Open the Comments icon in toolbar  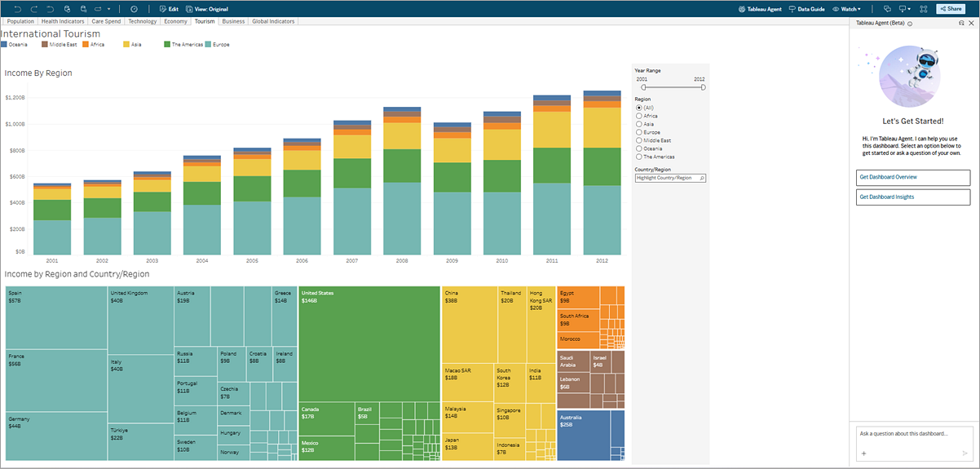(x=888, y=8)
